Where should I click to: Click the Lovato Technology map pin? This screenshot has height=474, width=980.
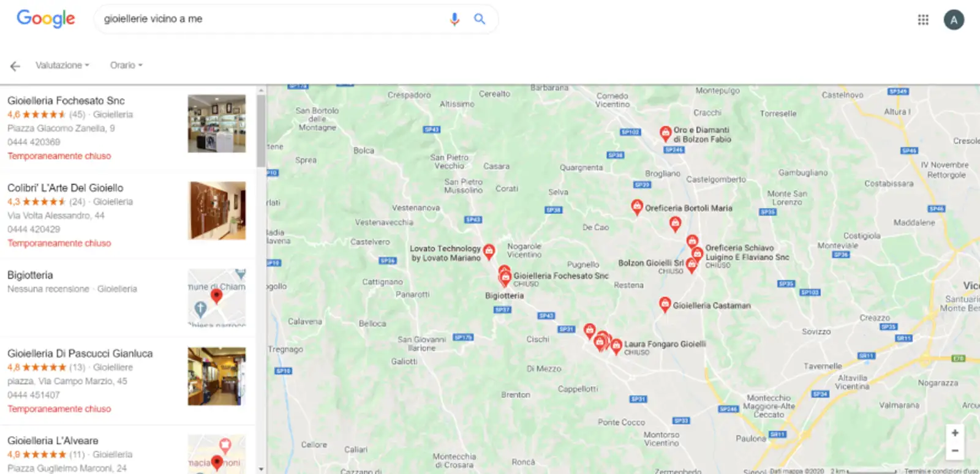click(x=489, y=251)
